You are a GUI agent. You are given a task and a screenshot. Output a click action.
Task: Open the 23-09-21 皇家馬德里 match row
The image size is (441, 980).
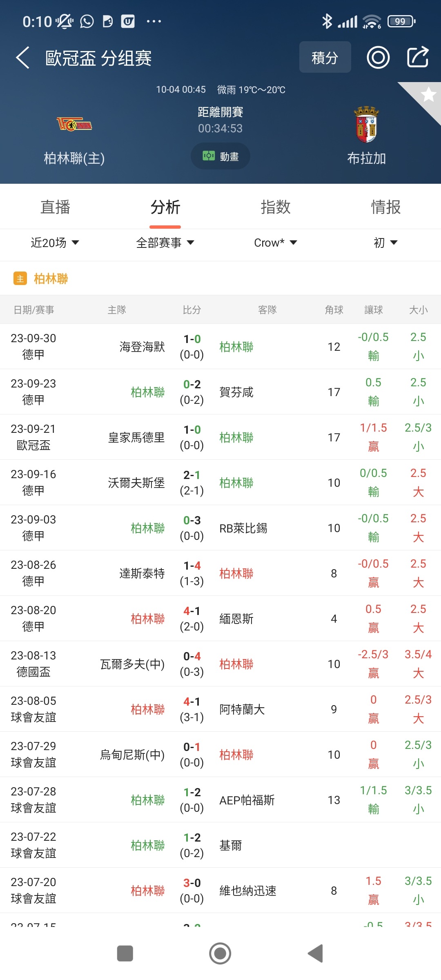coord(220,437)
